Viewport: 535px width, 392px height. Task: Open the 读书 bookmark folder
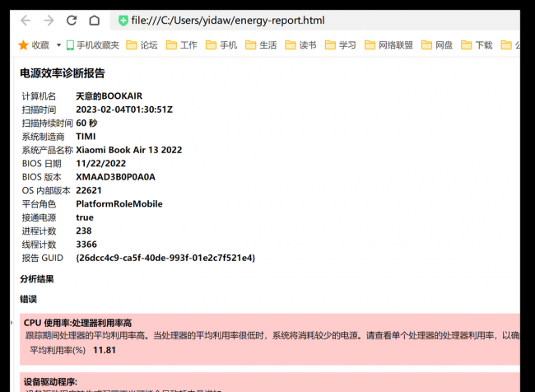pos(300,45)
